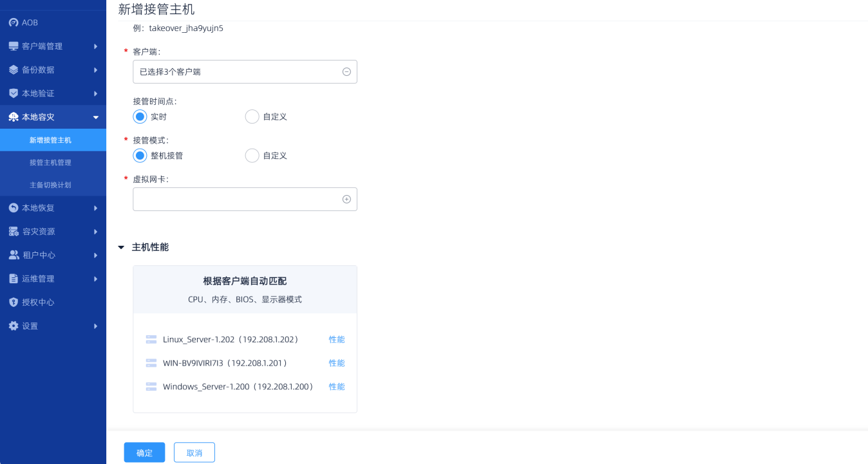Click the 客户端管理 monitor icon

point(14,46)
